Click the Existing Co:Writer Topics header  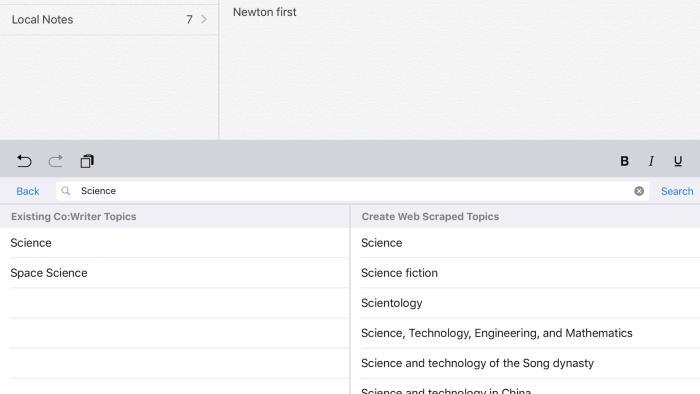click(x=74, y=216)
